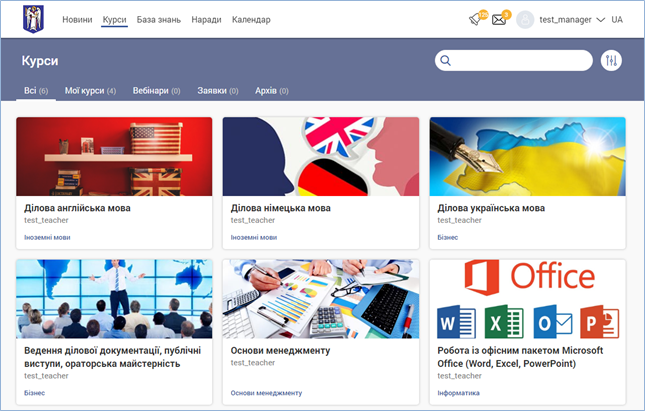
Task: Go to База знань menu
Action: coord(159,20)
